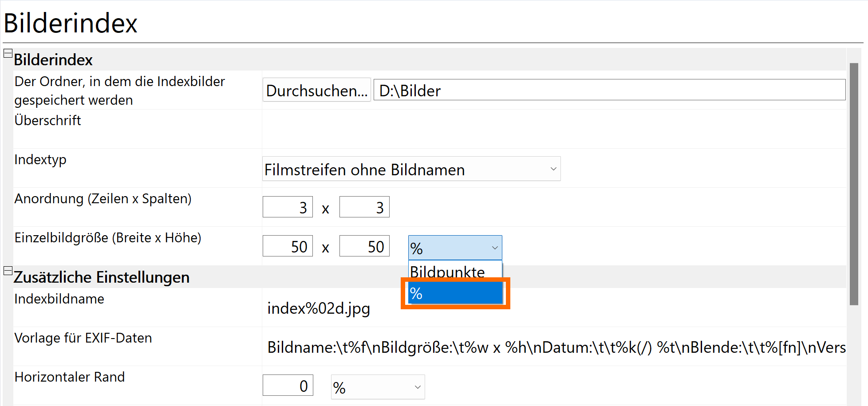Click the Zeilen (rows) input field
This screenshot has width=868, height=406.
coord(288,207)
